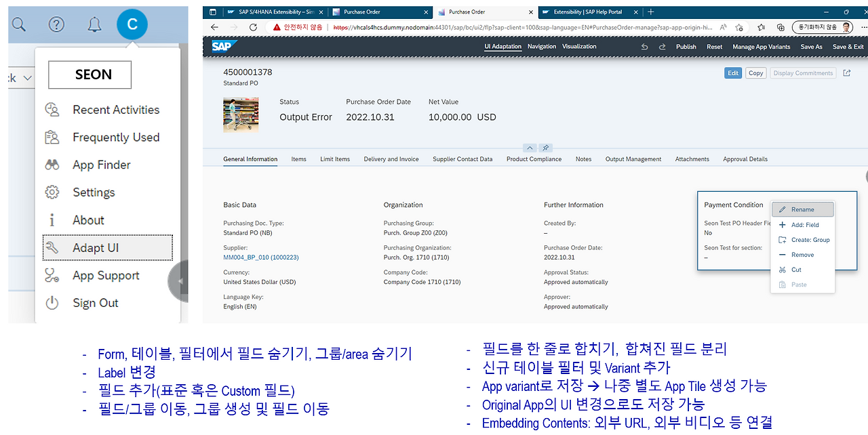The image size is (868, 435).
Task: Click the share icon beside Display Commitments
Action: [846, 72]
